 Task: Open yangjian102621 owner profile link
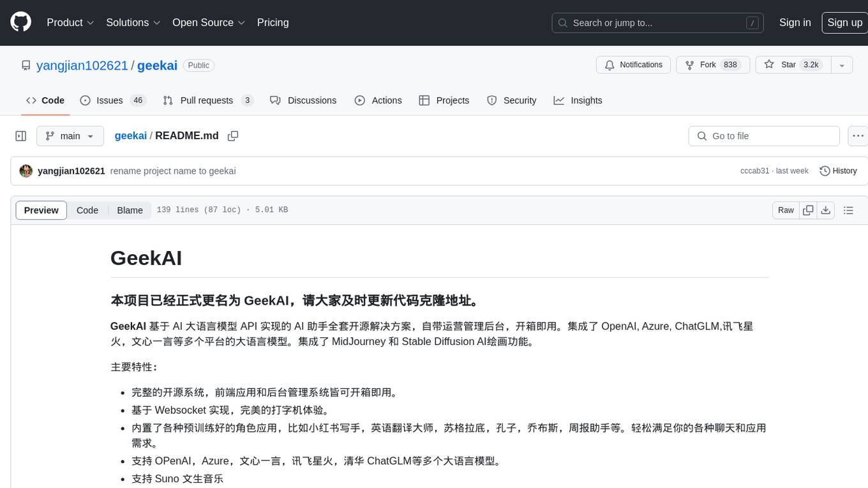(82, 65)
